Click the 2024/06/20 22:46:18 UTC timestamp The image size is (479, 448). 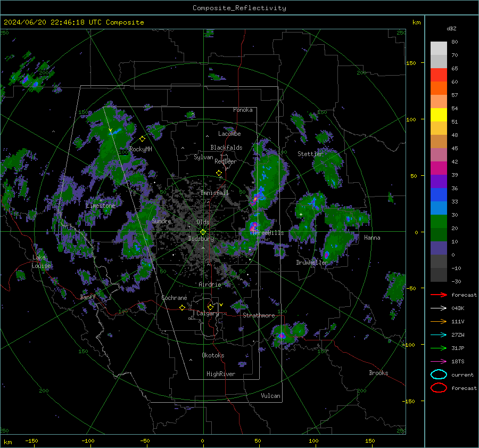coord(53,22)
